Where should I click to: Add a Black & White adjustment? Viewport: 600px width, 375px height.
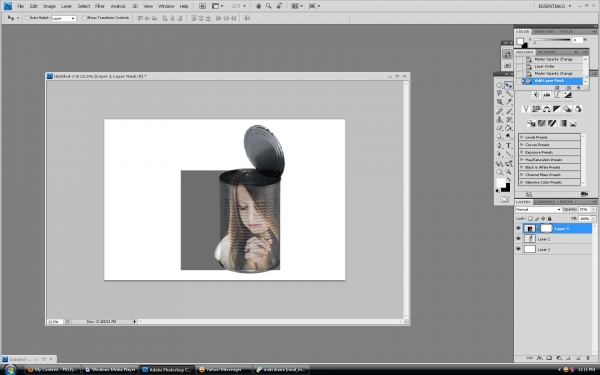coord(557,109)
